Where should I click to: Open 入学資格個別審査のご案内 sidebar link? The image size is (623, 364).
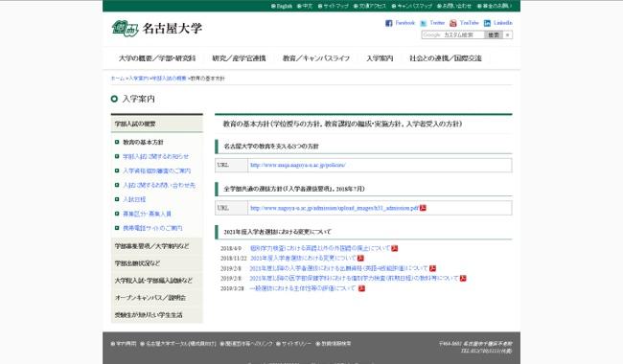157,171
